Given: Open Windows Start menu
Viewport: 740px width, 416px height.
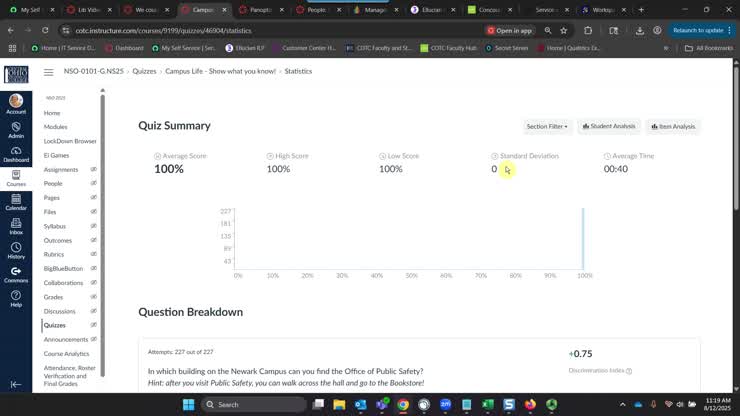Looking at the screenshot, I should click(x=188, y=405).
